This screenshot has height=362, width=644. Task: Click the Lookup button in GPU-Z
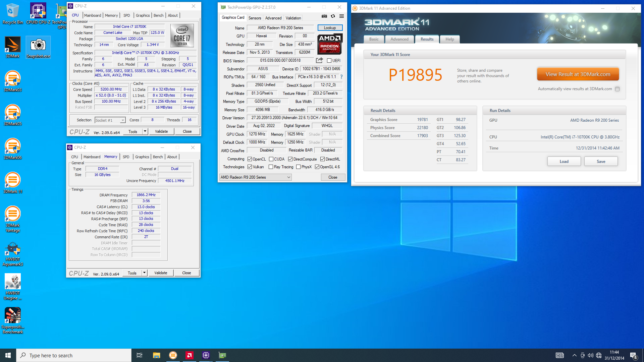(x=330, y=28)
